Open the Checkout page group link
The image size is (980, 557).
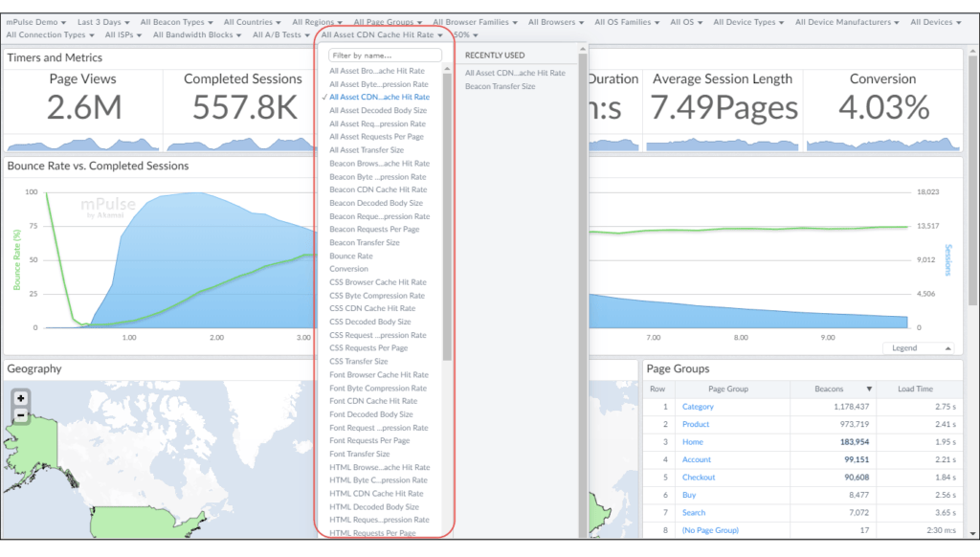[x=698, y=477]
